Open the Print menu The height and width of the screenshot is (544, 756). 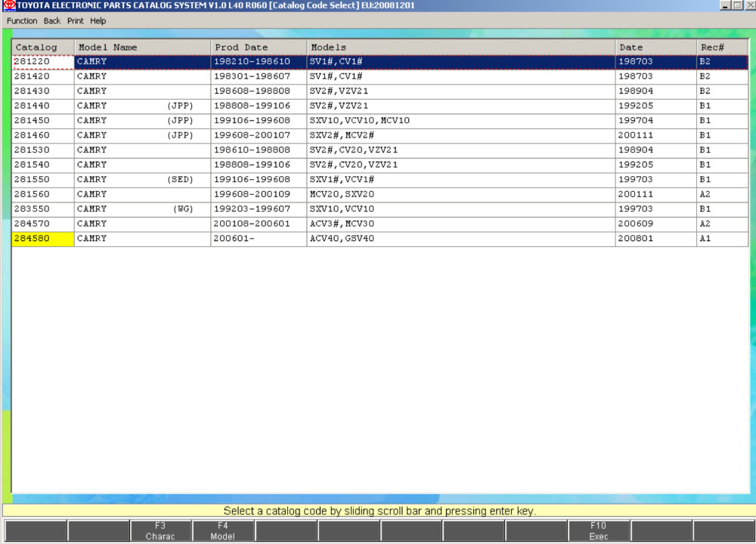click(76, 20)
